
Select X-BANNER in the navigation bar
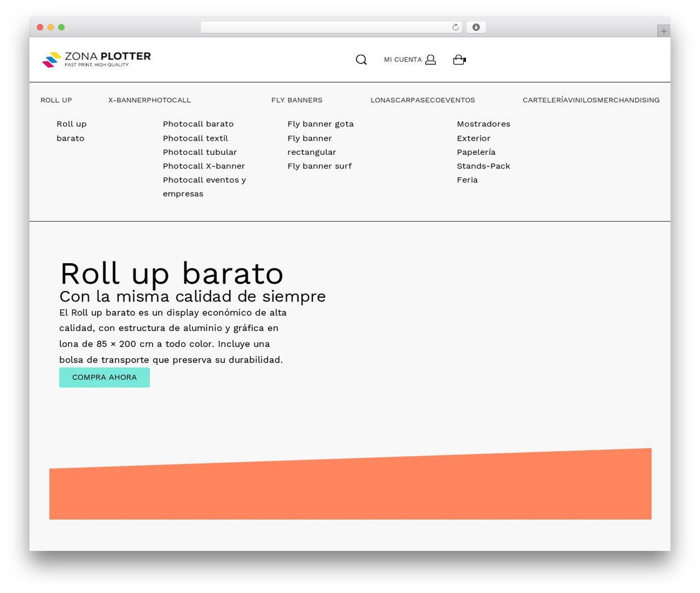pyautogui.click(x=127, y=100)
